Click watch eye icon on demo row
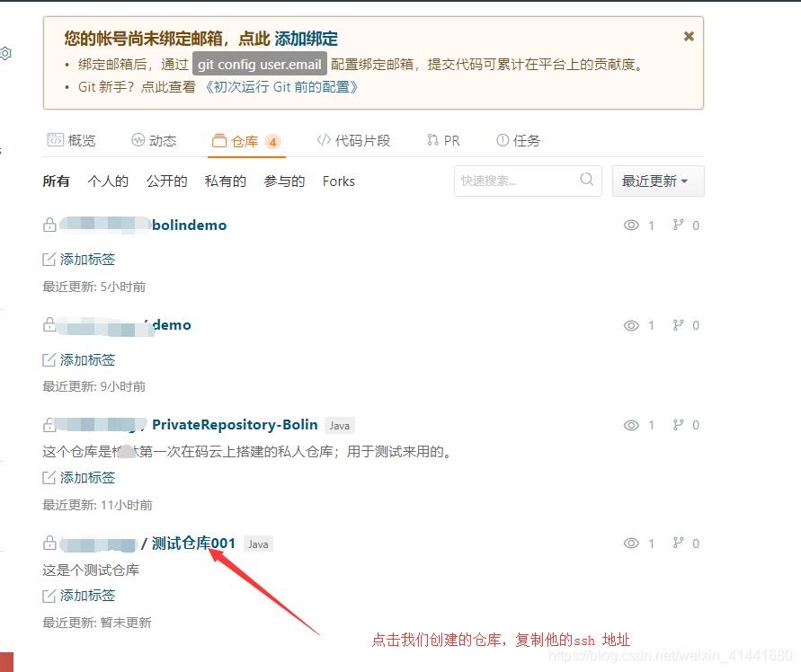Viewport: 801px width, 672px height. [631, 325]
